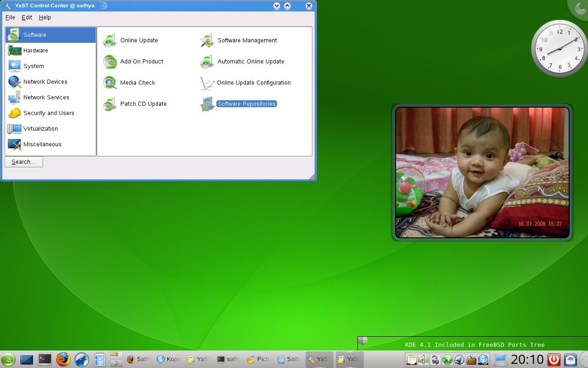Switch to Kopete taskbar entry
Screen dimensions: 588x368
[x=168, y=360]
